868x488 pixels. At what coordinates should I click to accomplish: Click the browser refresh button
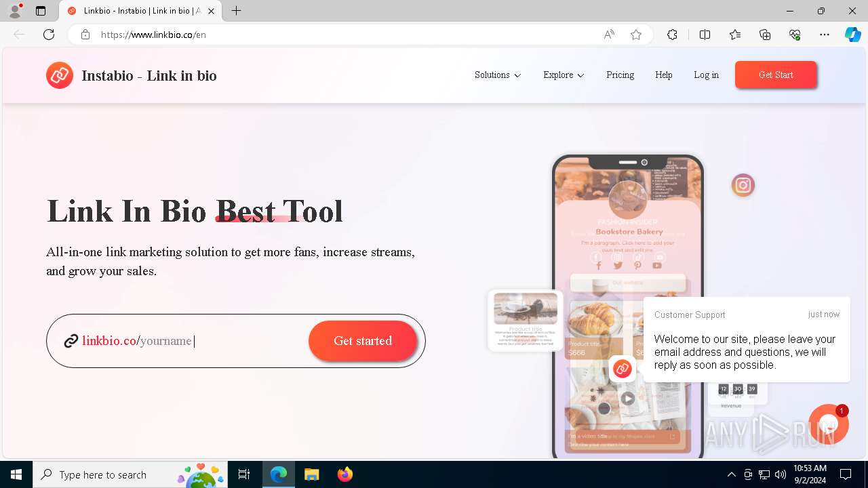pos(49,35)
